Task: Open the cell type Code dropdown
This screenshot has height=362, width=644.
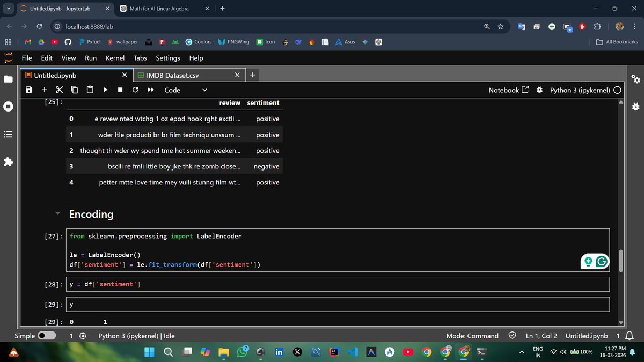Action: tap(186, 90)
